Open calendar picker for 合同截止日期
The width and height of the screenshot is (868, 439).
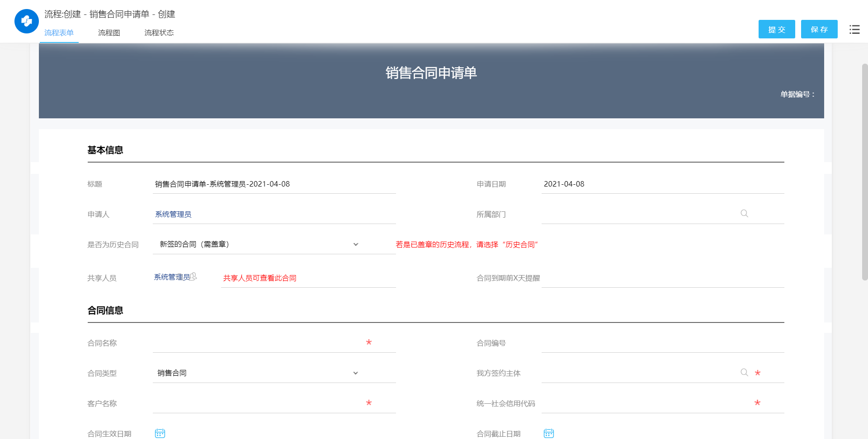pos(549,433)
